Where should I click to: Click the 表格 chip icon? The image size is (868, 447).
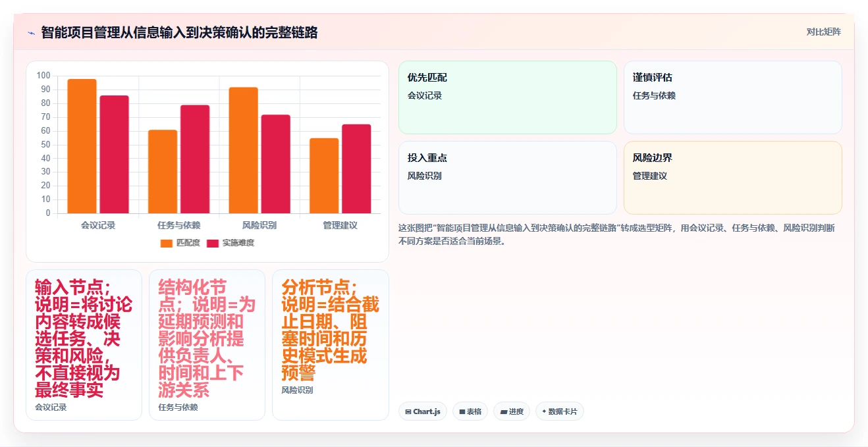(462, 412)
